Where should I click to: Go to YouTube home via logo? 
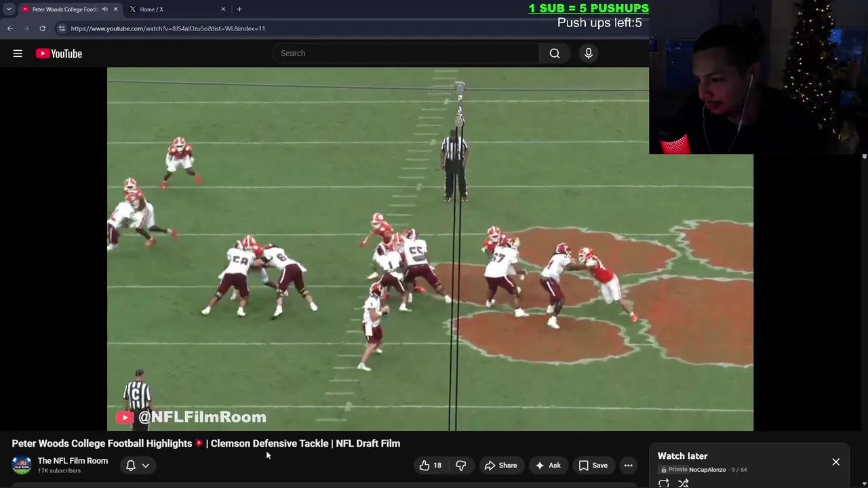(x=59, y=54)
